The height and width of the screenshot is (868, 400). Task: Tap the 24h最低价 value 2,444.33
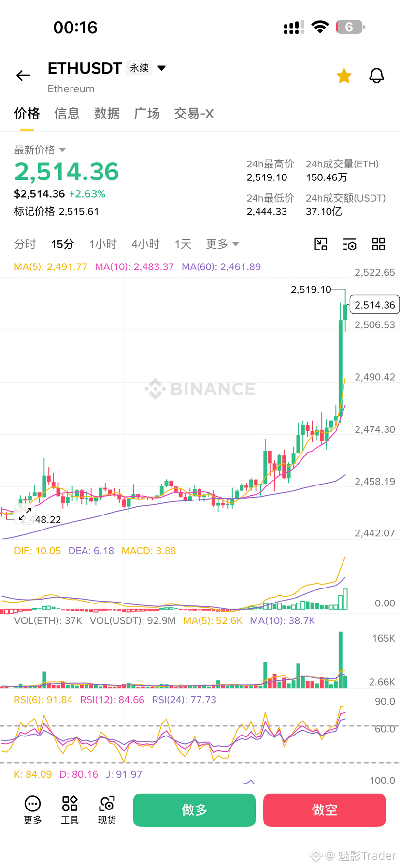[x=267, y=211]
